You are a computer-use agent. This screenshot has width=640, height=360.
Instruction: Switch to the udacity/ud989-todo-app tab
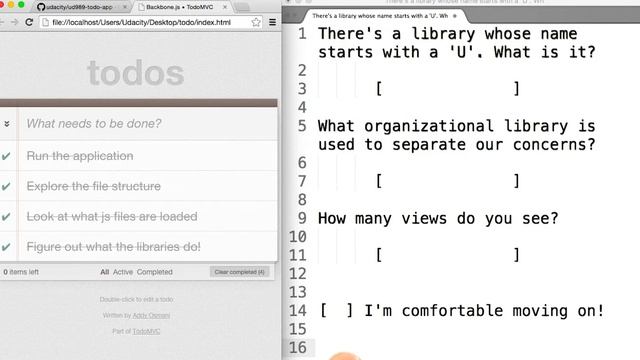coord(79,7)
